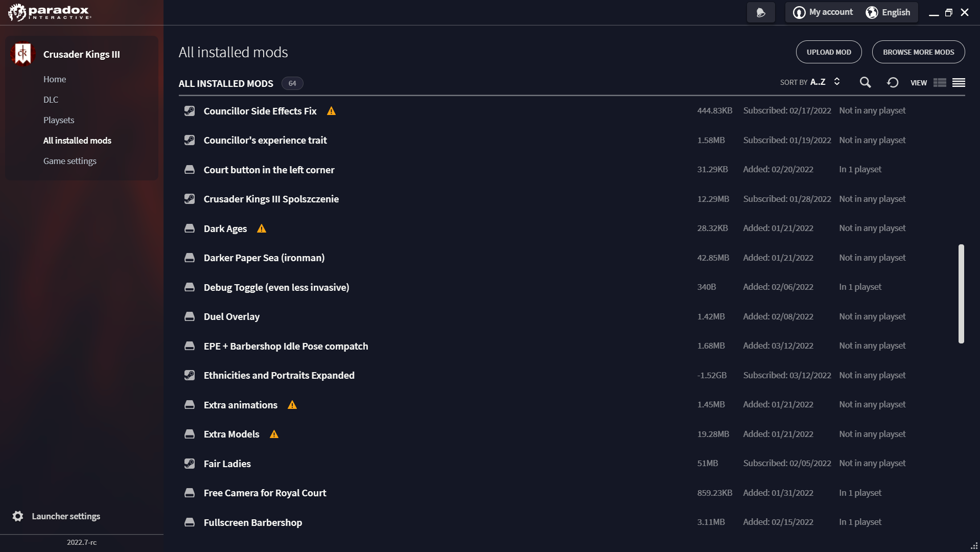
Task: Switch to the detailed list view icon
Action: 940,82
